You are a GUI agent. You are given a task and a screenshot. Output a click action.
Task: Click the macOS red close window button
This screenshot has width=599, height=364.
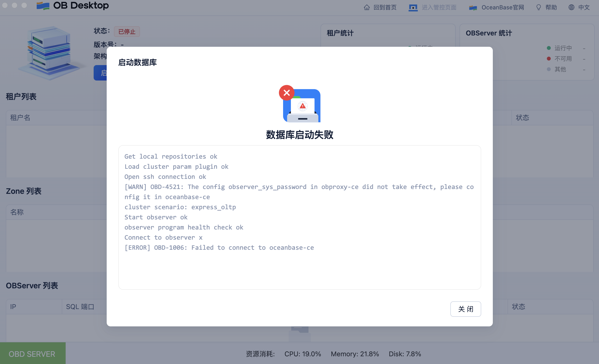click(x=5, y=5)
